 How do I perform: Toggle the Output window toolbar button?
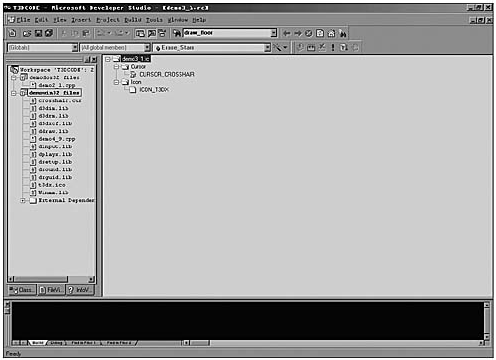pos(151,33)
